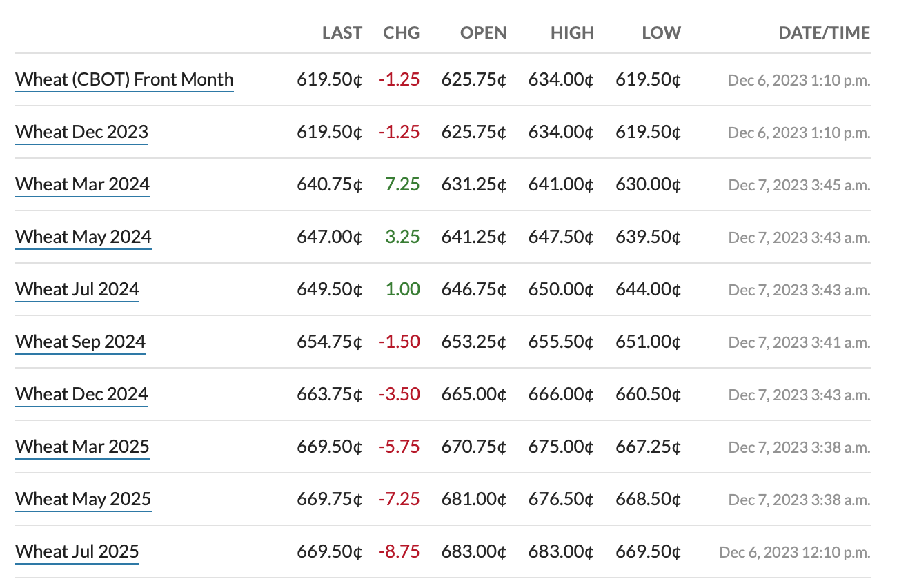This screenshot has height=588, width=908.
Task: Select the 631.25¢ open for Wheat Mar 2024
Action: click(474, 185)
